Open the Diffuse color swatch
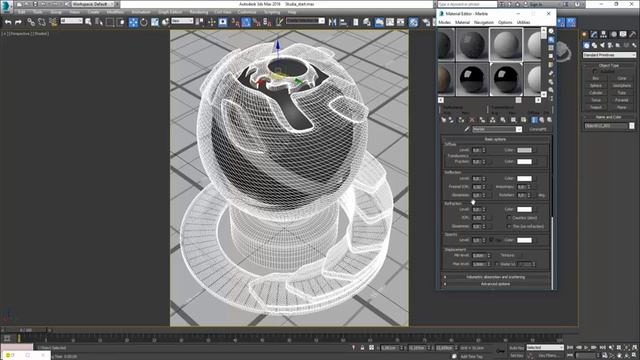640x360 pixels. tap(524, 150)
